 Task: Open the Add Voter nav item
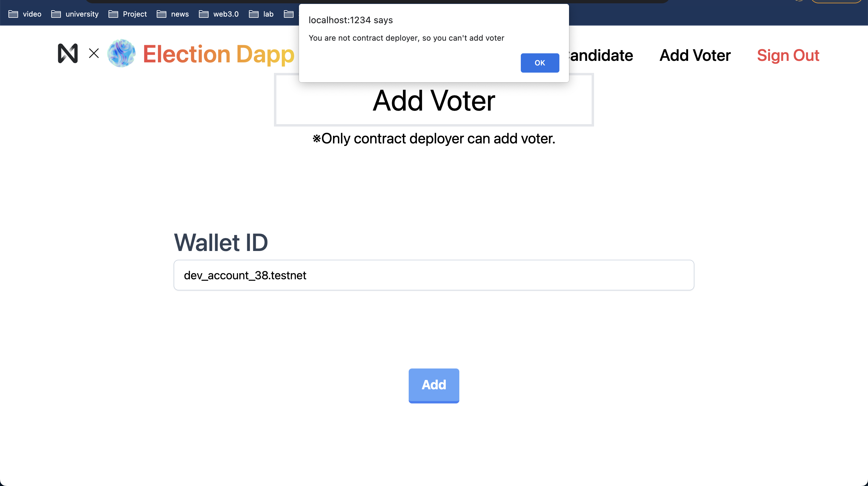click(x=695, y=55)
